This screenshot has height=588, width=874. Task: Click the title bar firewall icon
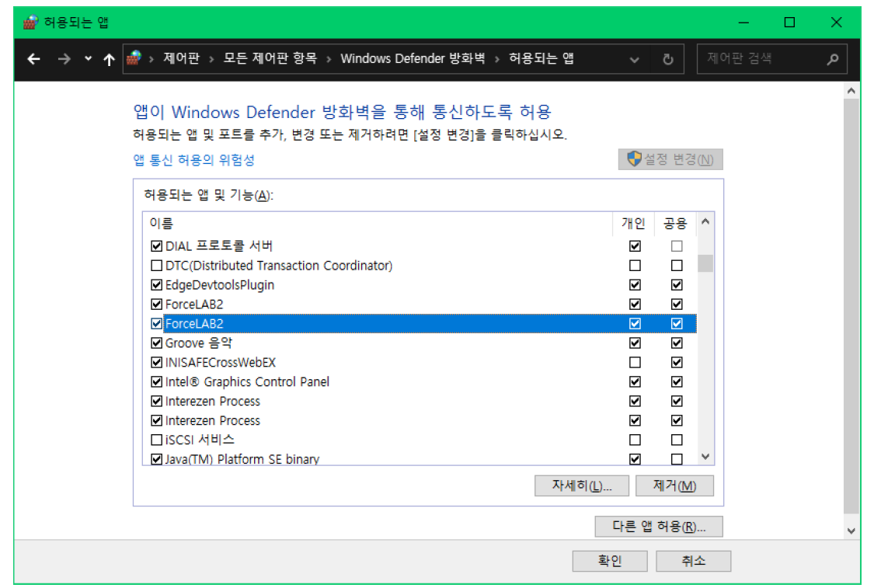coord(30,23)
